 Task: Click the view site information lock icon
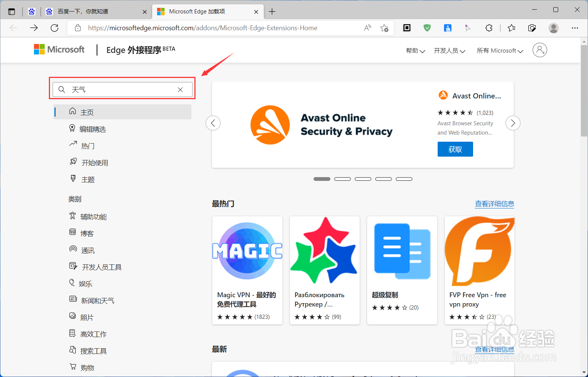click(x=78, y=28)
